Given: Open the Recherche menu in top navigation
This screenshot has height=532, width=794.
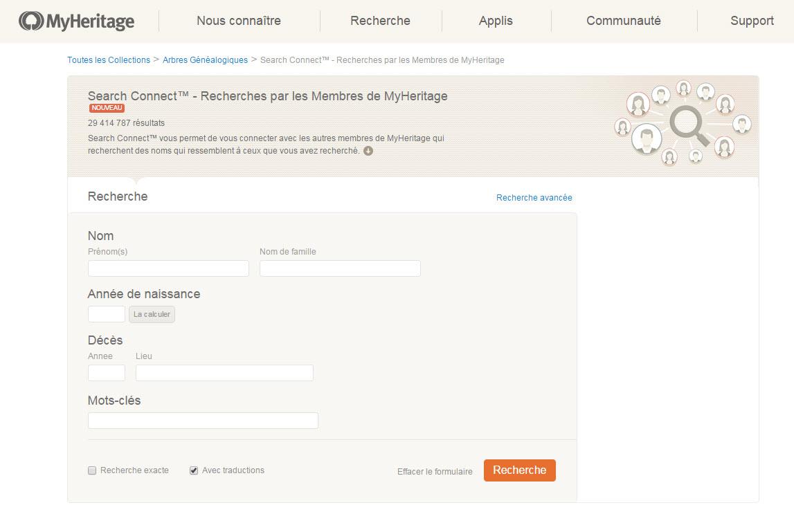Looking at the screenshot, I should tap(380, 21).
